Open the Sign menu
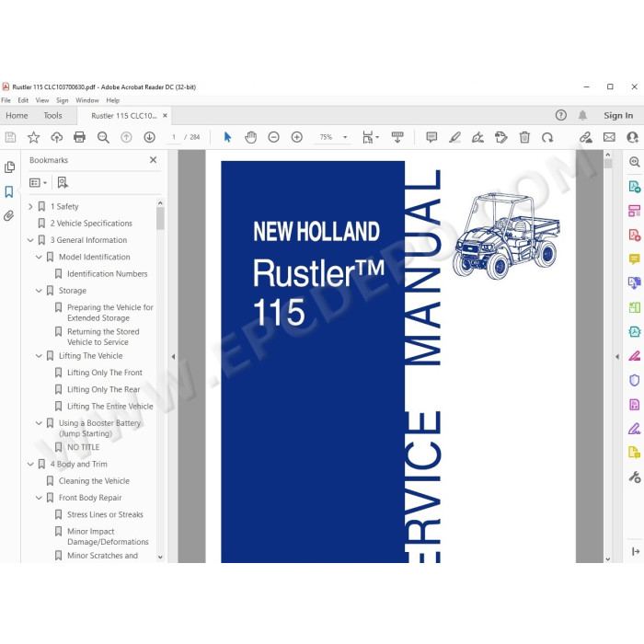This screenshot has height=644, width=644. (x=62, y=100)
